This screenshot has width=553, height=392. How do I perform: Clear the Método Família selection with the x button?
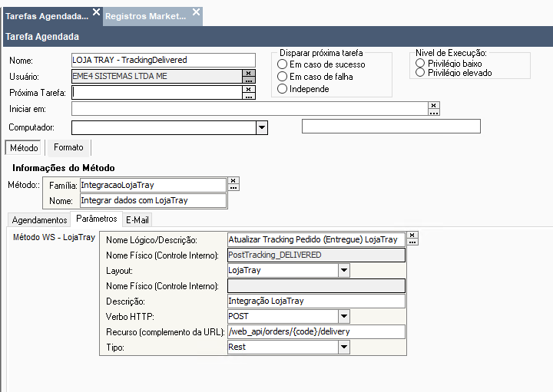tap(233, 180)
